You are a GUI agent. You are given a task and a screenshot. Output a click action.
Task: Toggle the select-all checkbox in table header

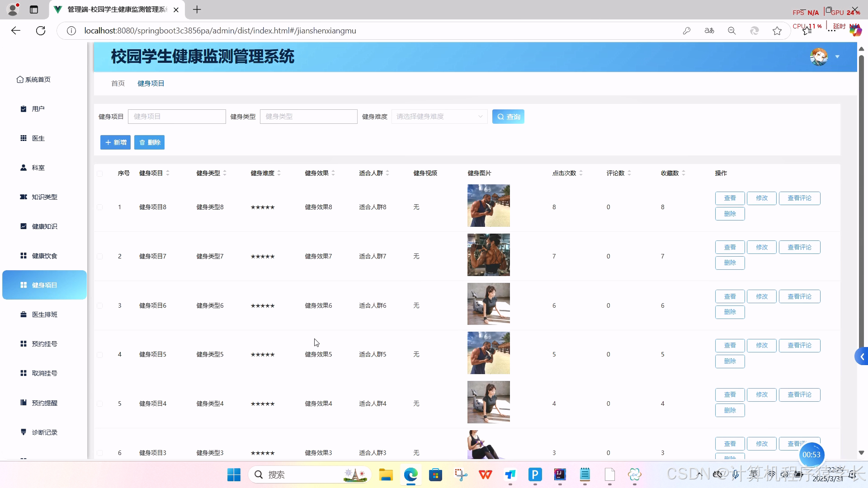click(x=100, y=174)
